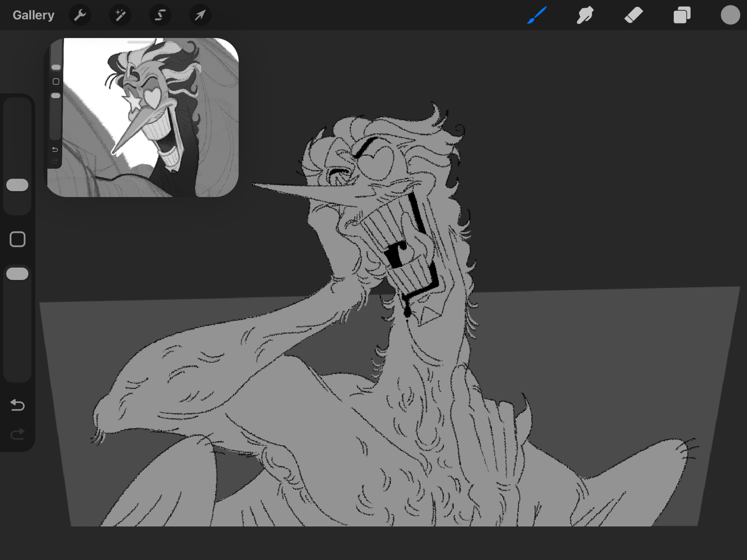Redo the last undone action

pyautogui.click(x=18, y=434)
